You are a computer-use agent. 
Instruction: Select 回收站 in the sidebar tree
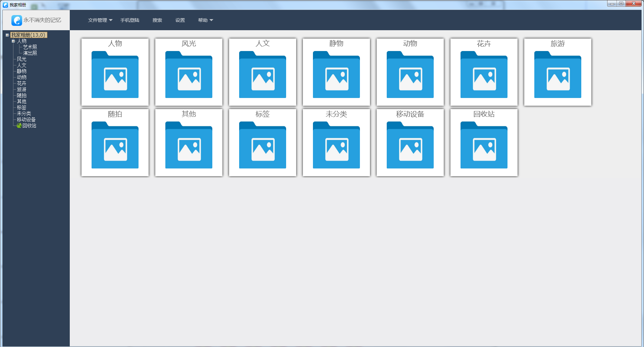(x=30, y=126)
